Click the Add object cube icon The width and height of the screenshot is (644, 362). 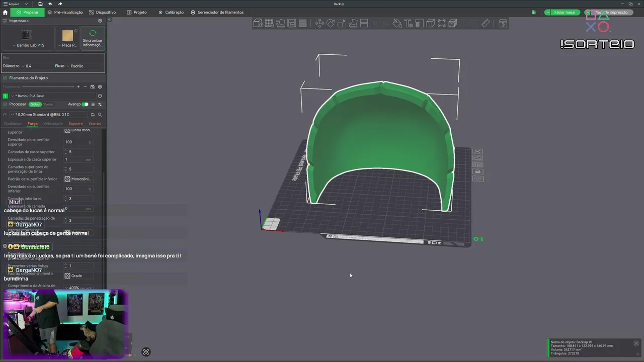tap(258, 23)
